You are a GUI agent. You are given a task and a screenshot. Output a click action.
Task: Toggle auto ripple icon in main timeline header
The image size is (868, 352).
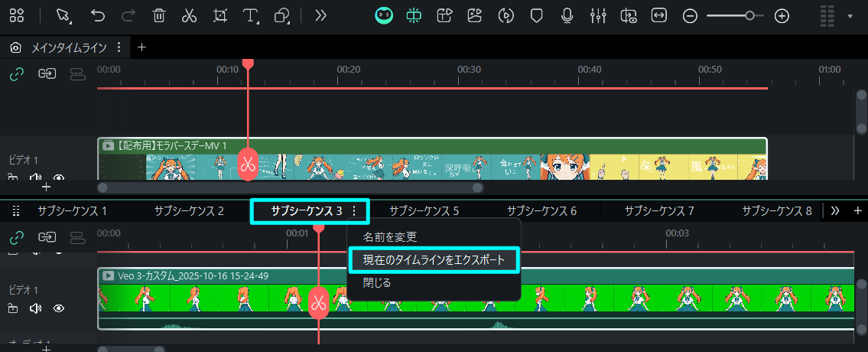coord(47,73)
